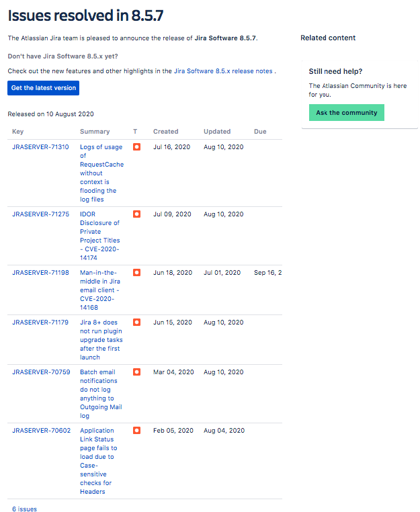Screen dimensions: 420x512
Task: Click bug type icon for JRASERVER-70759
Action: [x=136, y=372]
